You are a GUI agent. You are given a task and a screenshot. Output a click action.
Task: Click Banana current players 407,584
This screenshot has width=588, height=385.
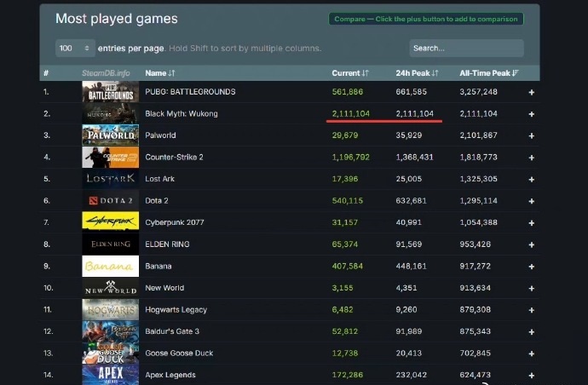coord(347,266)
